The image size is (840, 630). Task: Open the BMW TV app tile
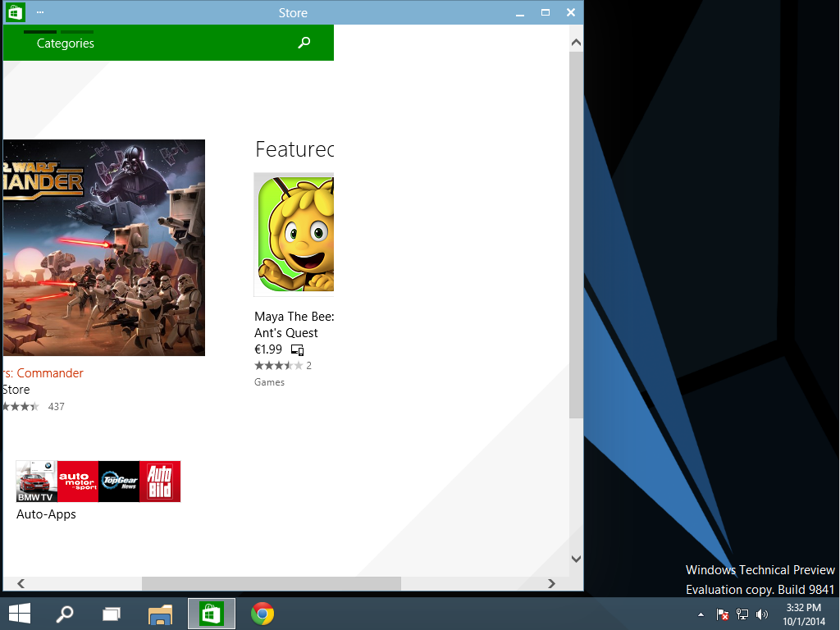coord(36,482)
